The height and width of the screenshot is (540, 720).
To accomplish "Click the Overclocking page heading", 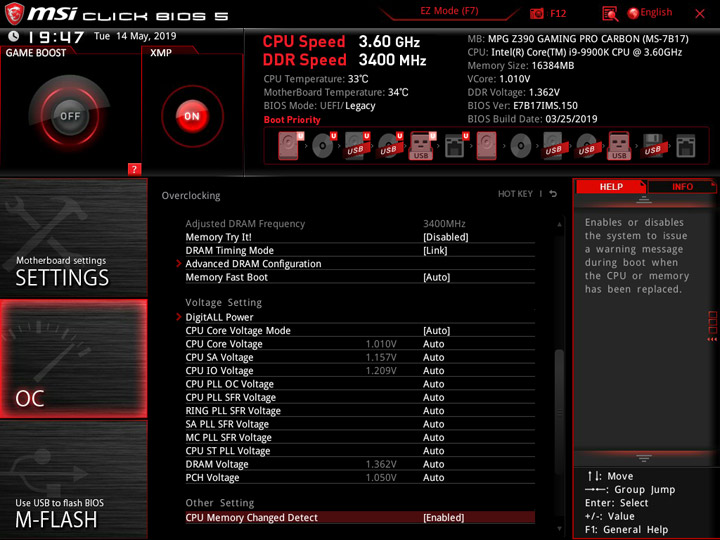I will 191,196.
